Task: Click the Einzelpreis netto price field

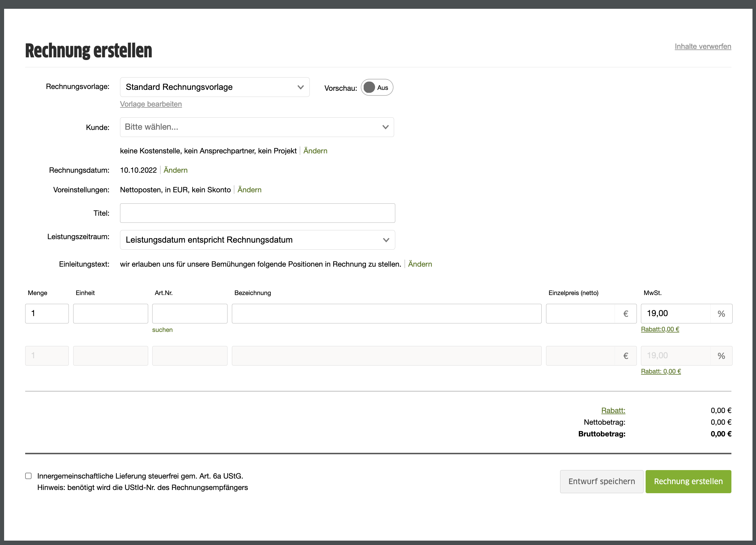Action: (580, 313)
